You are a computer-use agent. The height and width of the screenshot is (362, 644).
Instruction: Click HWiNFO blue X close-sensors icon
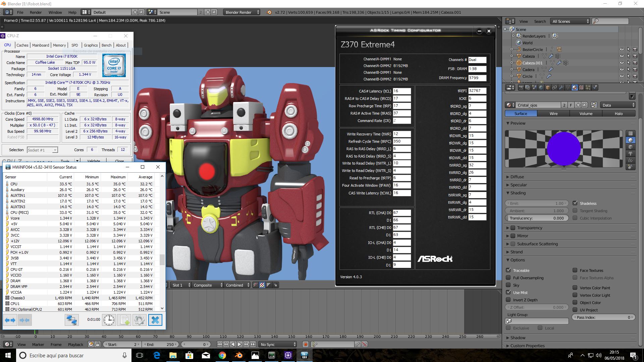[x=155, y=320]
